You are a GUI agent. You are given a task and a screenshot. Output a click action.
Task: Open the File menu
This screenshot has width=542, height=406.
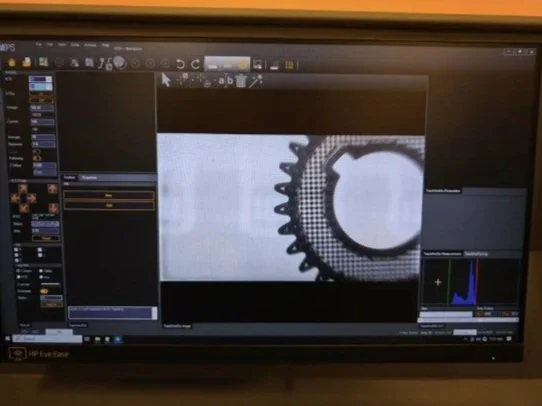[x=39, y=44]
